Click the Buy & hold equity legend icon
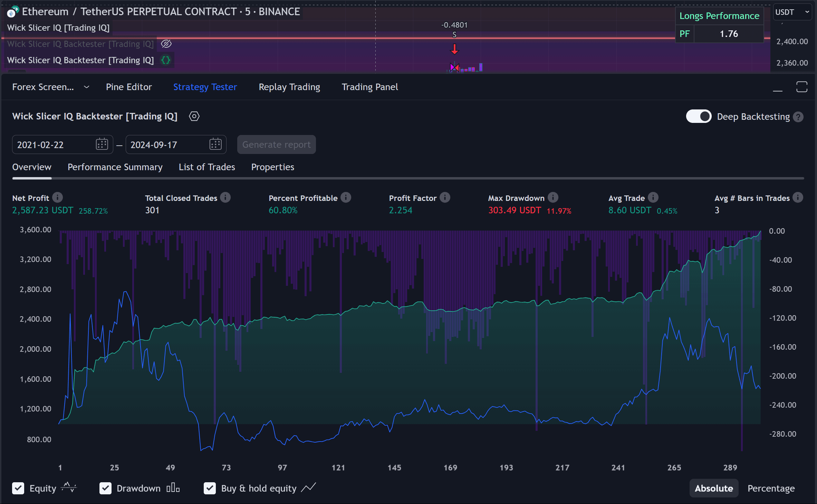The height and width of the screenshot is (504, 817). coord(308,488)
